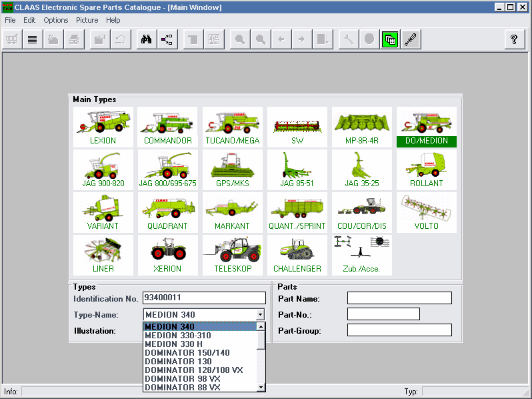Click the question mark help icon

pyautogui.click(x=515, y=39)
